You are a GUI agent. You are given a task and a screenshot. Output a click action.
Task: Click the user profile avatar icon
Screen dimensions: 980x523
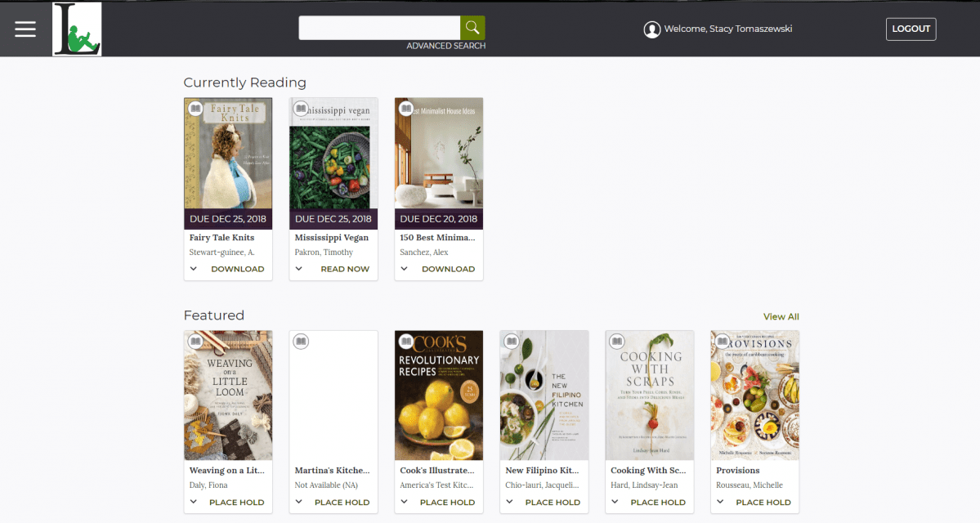(x=652, y=29)
